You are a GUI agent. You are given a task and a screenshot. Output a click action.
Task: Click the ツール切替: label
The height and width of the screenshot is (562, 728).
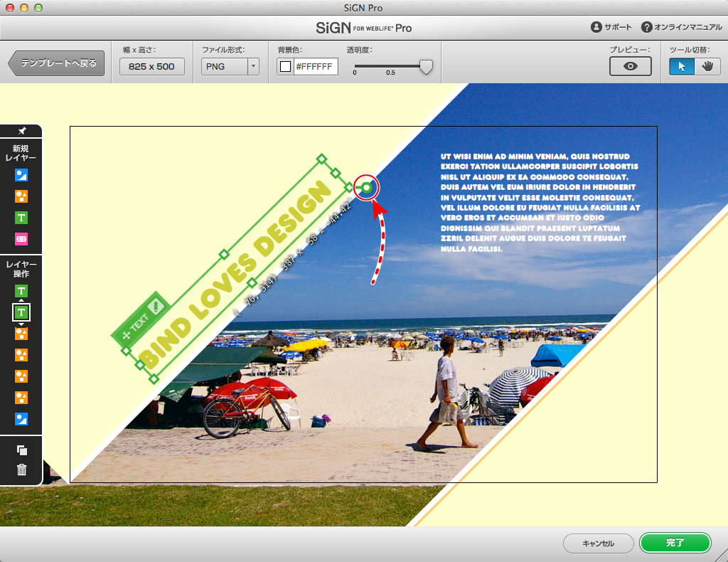click(x=690, y=50)
